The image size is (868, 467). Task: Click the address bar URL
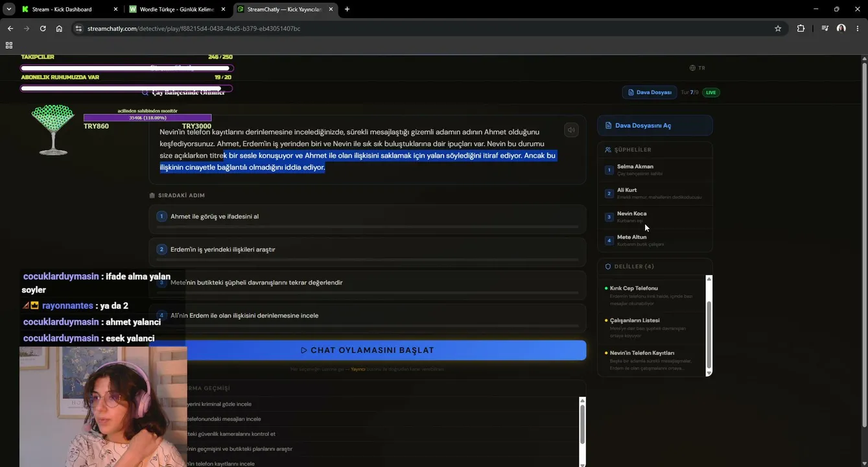[x=194, y=29]
